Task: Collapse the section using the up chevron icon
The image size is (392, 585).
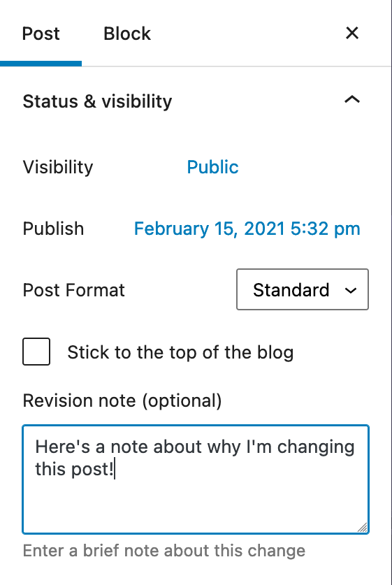Action: click(352, 99)
